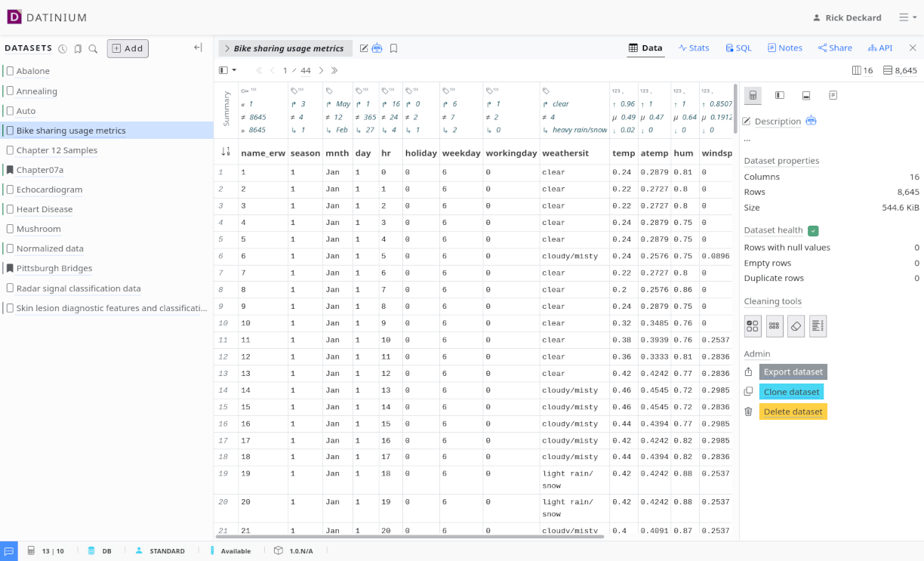The width and height of the screenshot is (924, 561).
Task: Jump to the last page of data
Action: (334, 70)
